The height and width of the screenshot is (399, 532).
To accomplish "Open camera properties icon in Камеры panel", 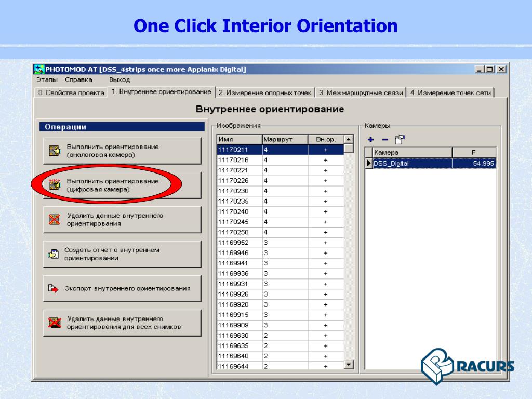I will pos(400,139).
